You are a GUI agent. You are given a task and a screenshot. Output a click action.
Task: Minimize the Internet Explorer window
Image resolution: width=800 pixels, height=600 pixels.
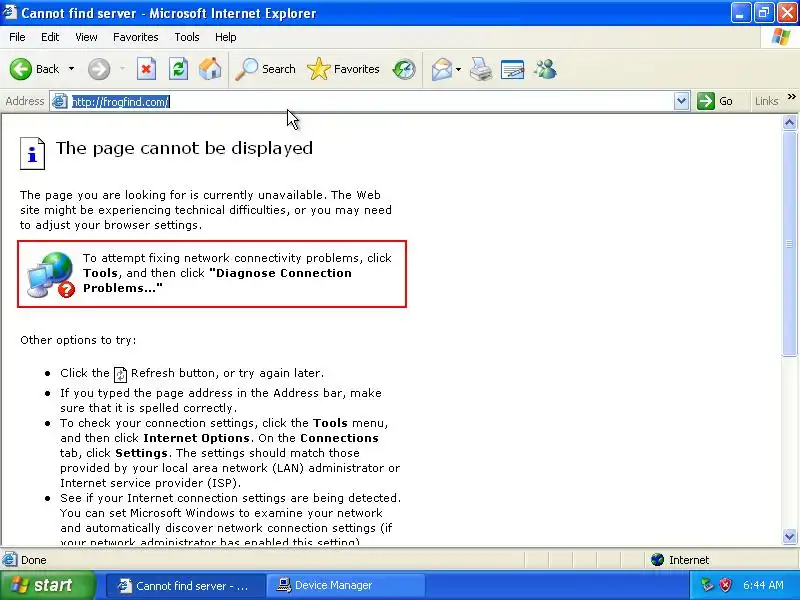(x=740, y=13)
